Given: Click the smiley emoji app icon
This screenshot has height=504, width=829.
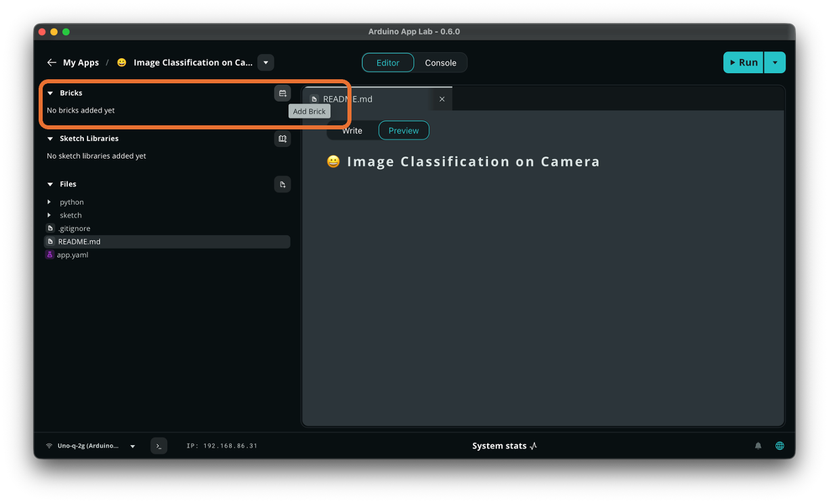Looking at the screenshot, I should coord(122,62).
